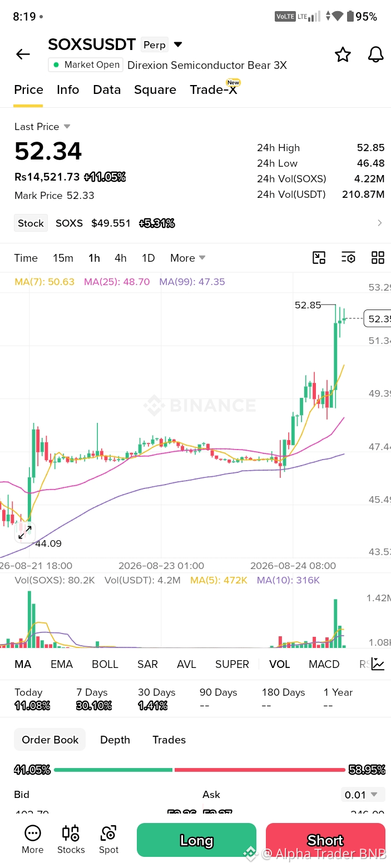Tap the Vol(SOXS): 80.2K readout

[55, 580]
